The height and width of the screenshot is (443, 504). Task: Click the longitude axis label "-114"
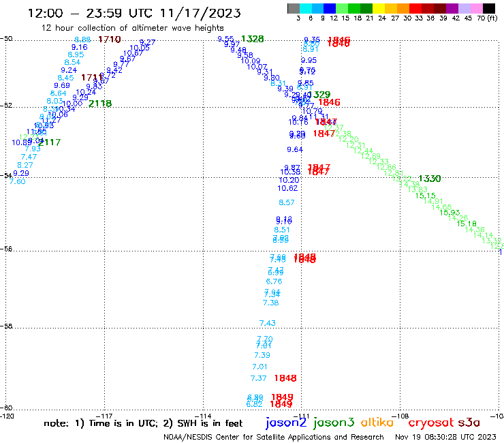[x=204, y=416]
